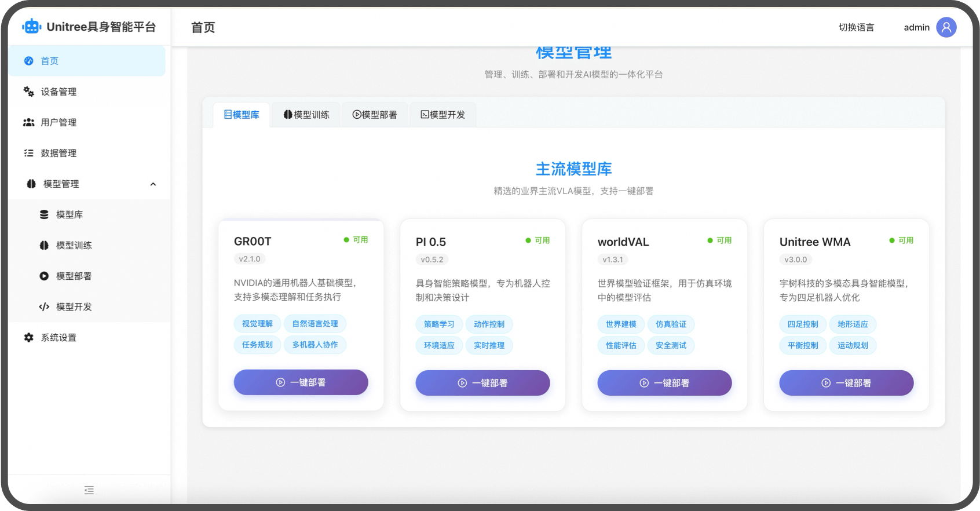Click the database icon for 模型库
The image size is (980, 511).
(44, 214)
